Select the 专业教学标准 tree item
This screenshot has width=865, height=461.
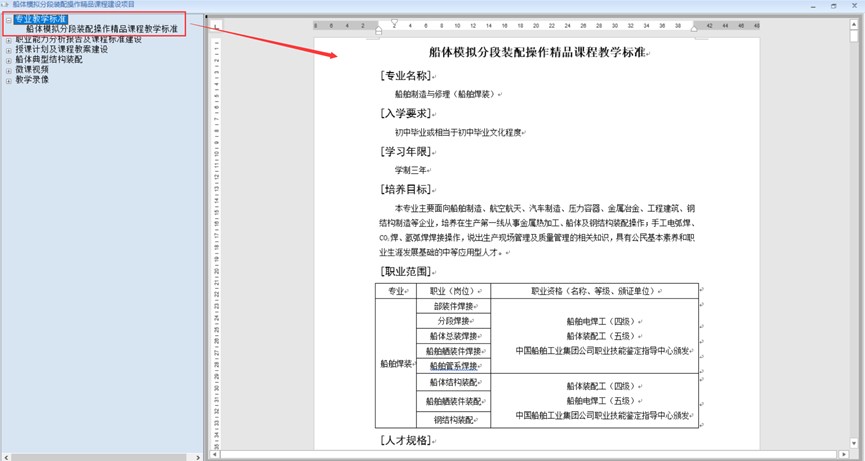[x=41, y=19]
